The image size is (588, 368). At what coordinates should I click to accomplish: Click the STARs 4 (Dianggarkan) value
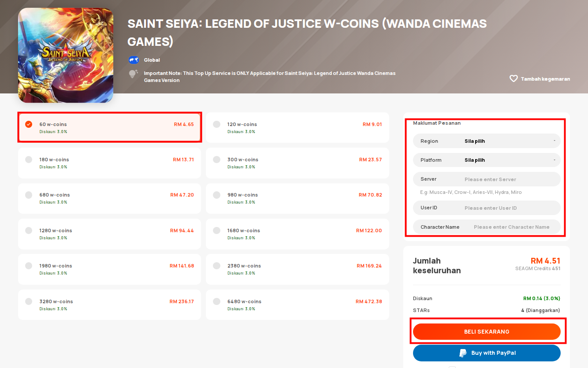(x=540, y=310)
